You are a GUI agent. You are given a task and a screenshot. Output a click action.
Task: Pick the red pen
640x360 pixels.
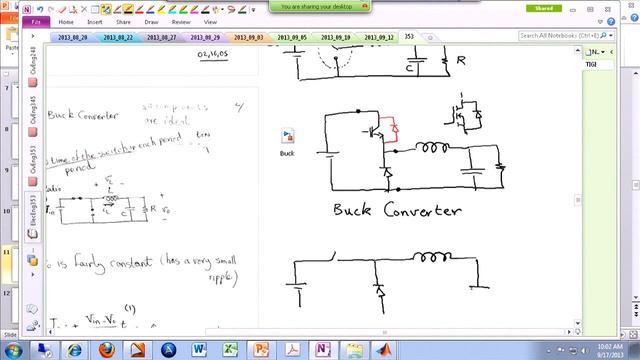pos(140,9)
